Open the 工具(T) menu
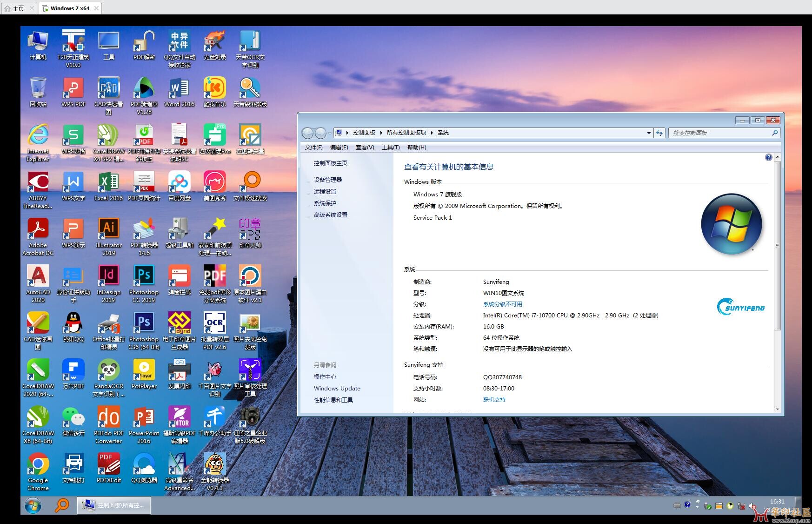The width and height of the screenshot is (812, 524). pyautogui.click(x=390, y=148)
